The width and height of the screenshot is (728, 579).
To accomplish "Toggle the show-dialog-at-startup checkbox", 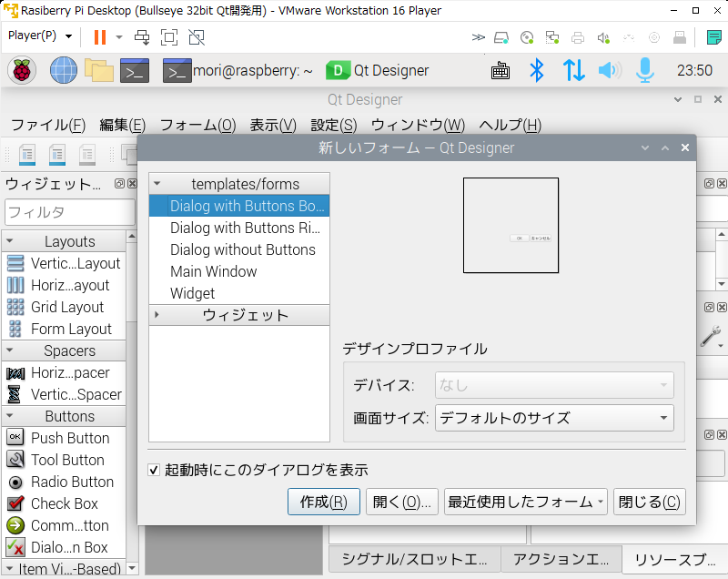I will pyautogui.click(x=154, y=470).
